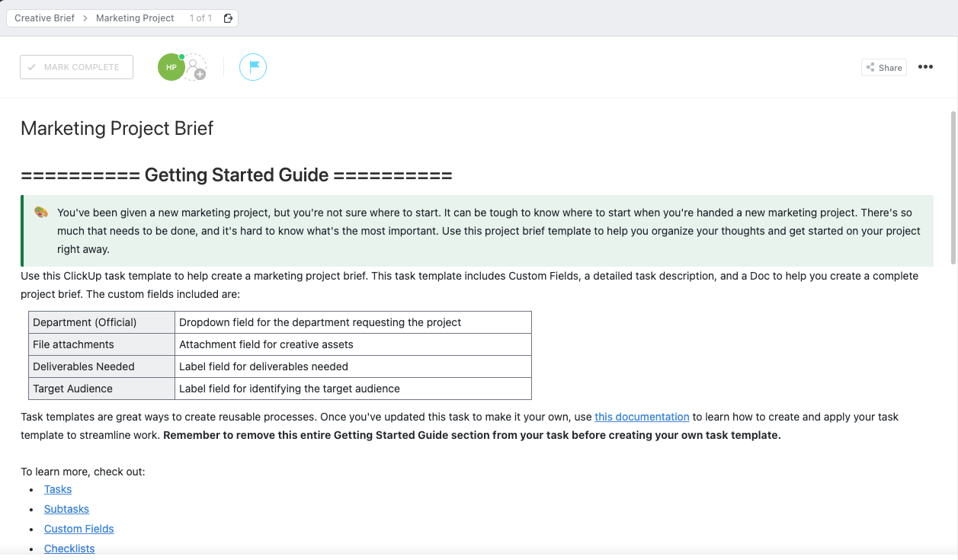Follow the Subtasks link

click(66, 509)
